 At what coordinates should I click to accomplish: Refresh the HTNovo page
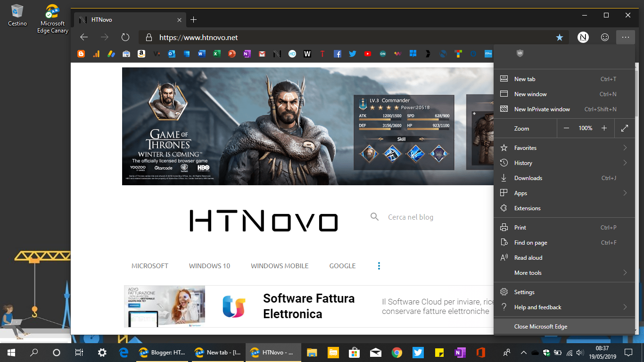tap(125, 37)
